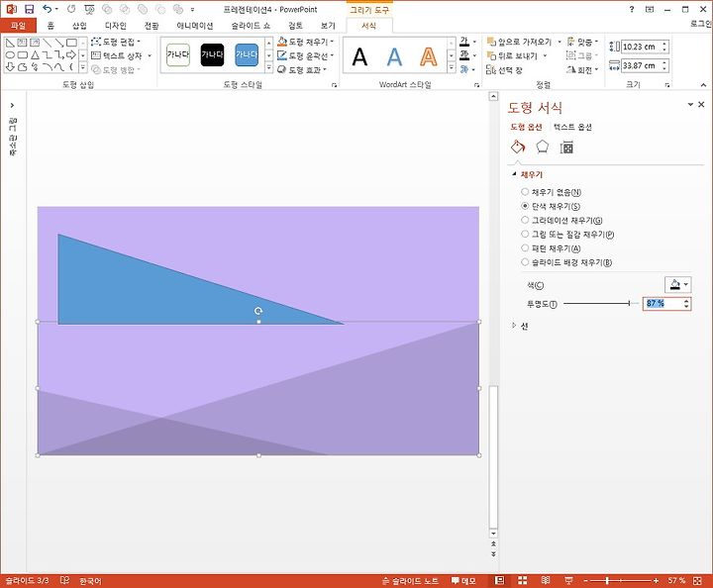713x588 pixels.
Task: Switch to Normal view in status bar
Action: click(x=499, y=580)
